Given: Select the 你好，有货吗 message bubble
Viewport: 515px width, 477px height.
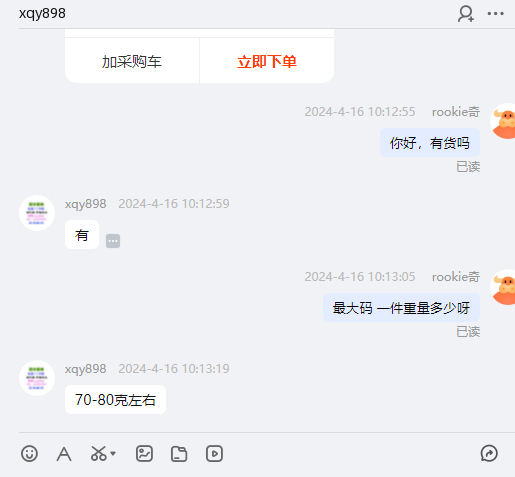Looking at the screenshot, I should pos(430,143).
